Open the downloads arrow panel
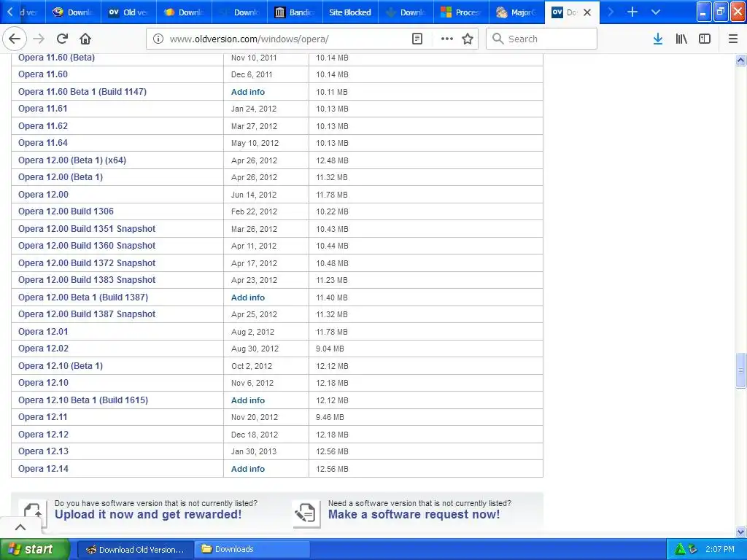747x560 pixels. point(658,39)
